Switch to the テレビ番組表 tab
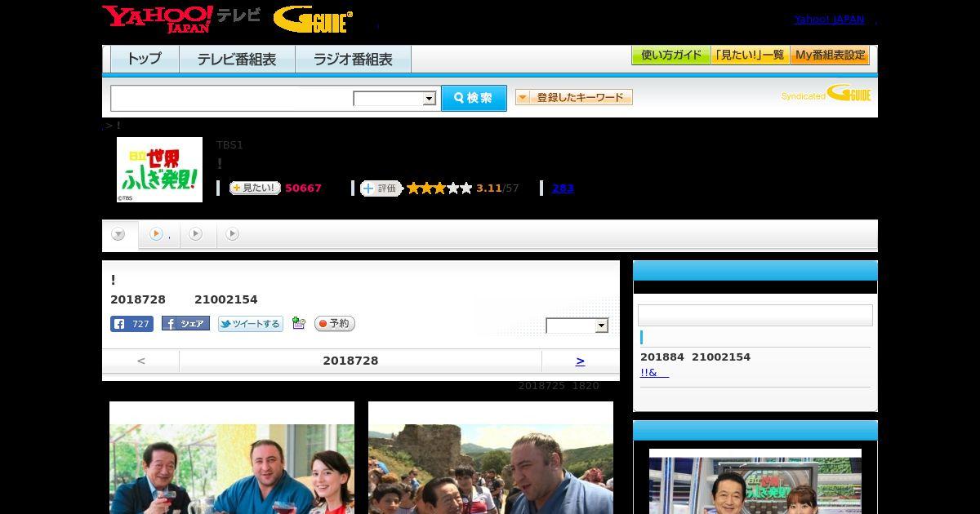This screenshot has height=514, width=980. tap(237, 59)
